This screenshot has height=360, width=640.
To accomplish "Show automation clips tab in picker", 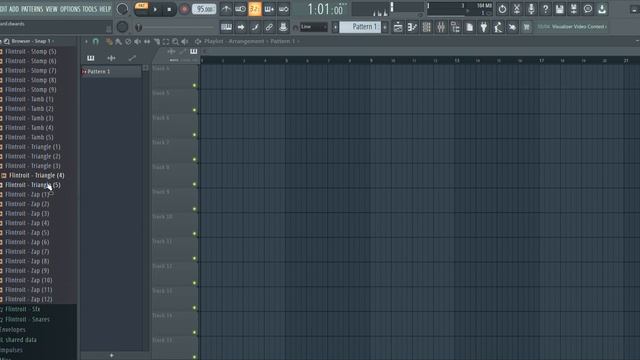I will pyautogui.click(x=132, y=58).
